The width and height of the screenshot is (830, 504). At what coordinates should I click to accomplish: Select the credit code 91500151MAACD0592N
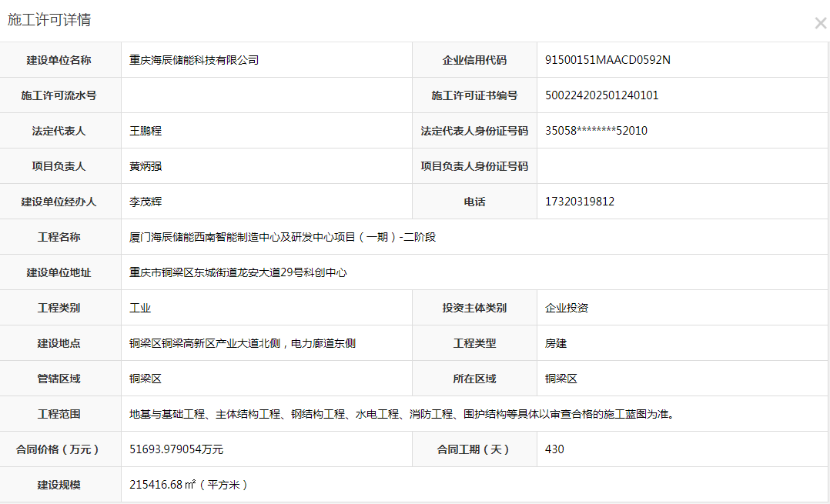[607, 60]
